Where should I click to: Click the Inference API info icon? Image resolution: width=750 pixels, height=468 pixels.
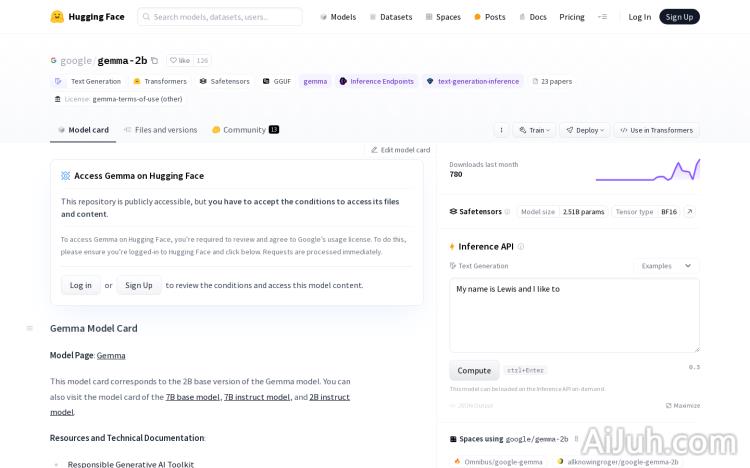[x=520, y=246]
